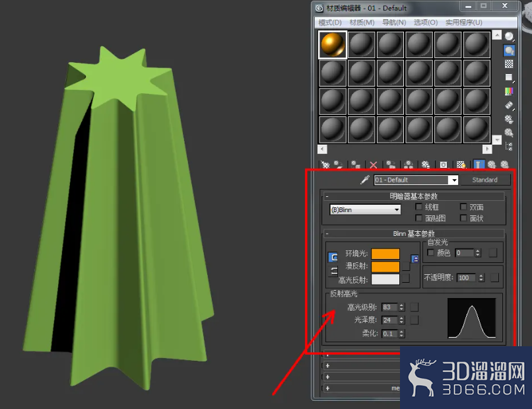This screenshot has height=409, width=532.
Task: Collapse the Blinn 基本参数 rollout
Action: [413, 233]
